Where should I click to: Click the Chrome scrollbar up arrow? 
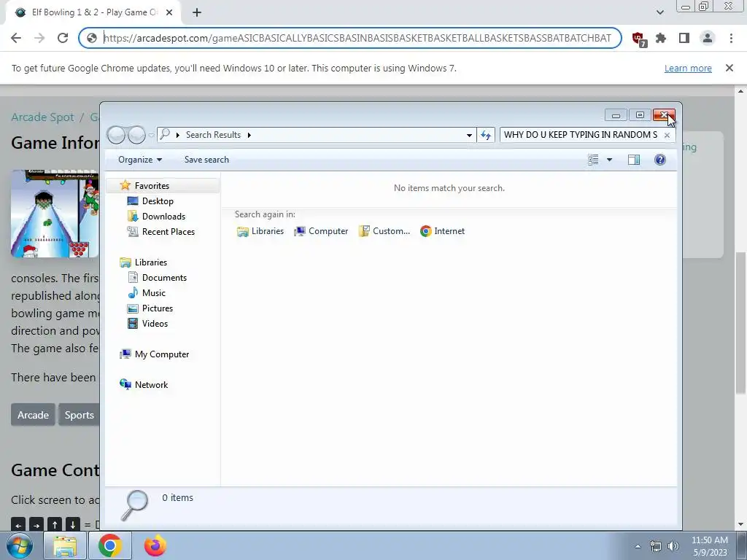tap(741, 91)
